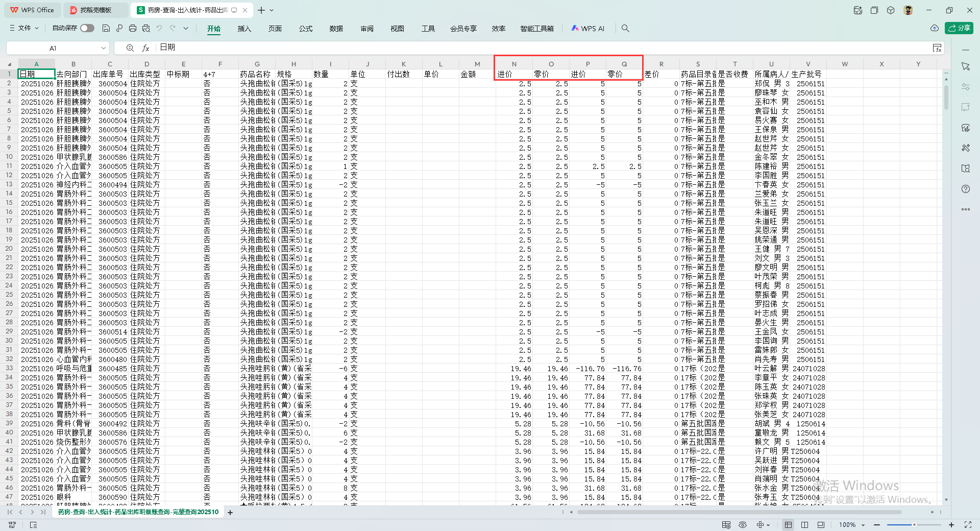Screen dimensions: 980x531
Task: Switch to the 数据 ribbon tab
Action: point(336,29)
